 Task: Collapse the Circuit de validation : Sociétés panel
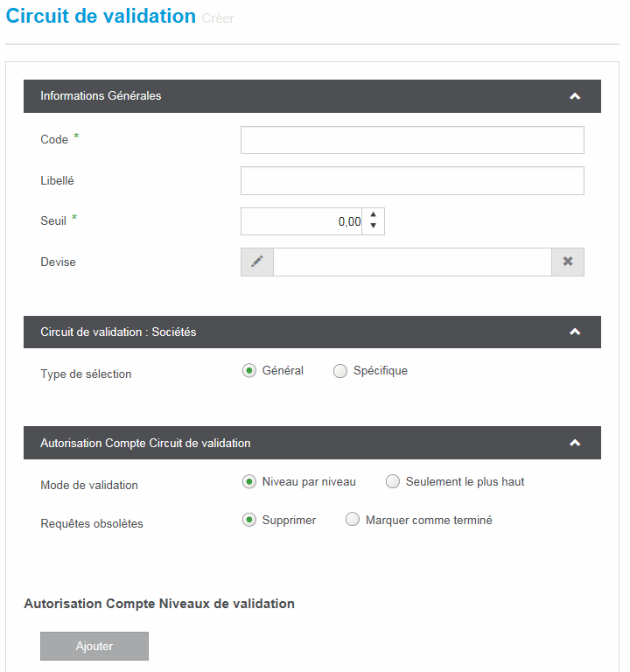[575, 332]
